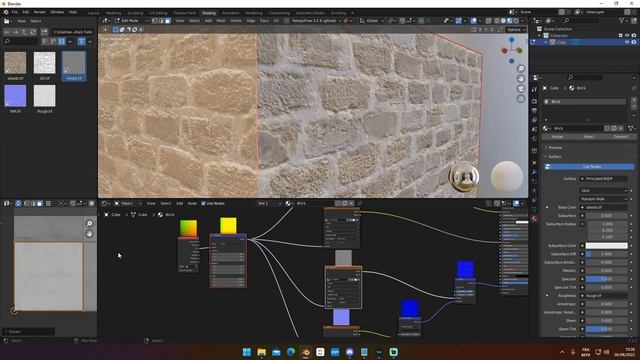640x360 pixels.
Task: Open the File menu
Action: tap(15, 12)
